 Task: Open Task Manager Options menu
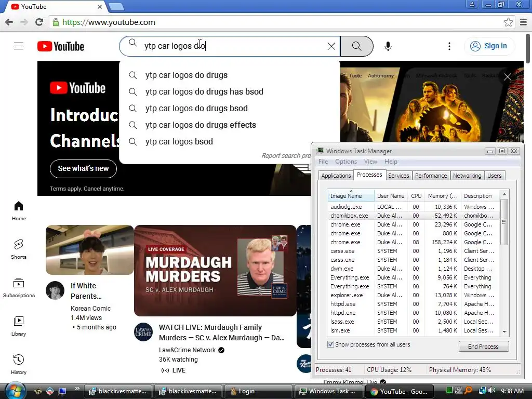click(345, 162)
